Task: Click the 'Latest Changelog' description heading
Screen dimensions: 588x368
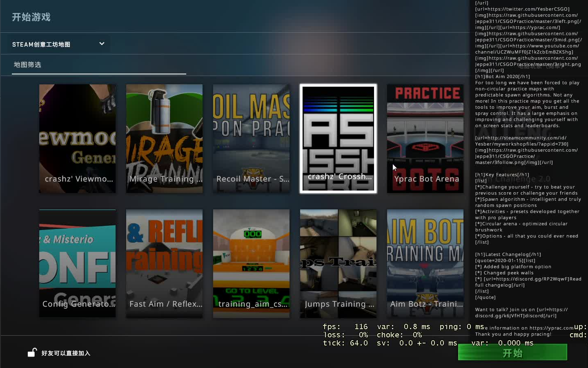Action: coord(508,254)
